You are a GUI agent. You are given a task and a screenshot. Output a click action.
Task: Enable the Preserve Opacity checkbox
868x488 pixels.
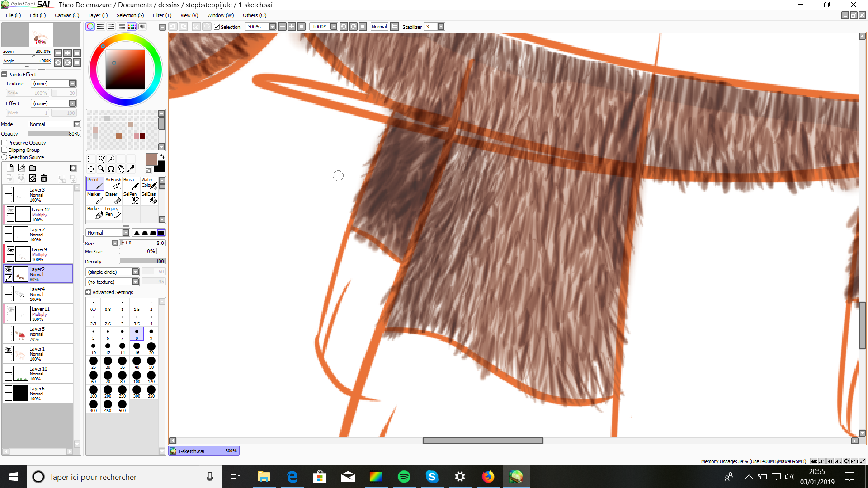pos(5,143)
